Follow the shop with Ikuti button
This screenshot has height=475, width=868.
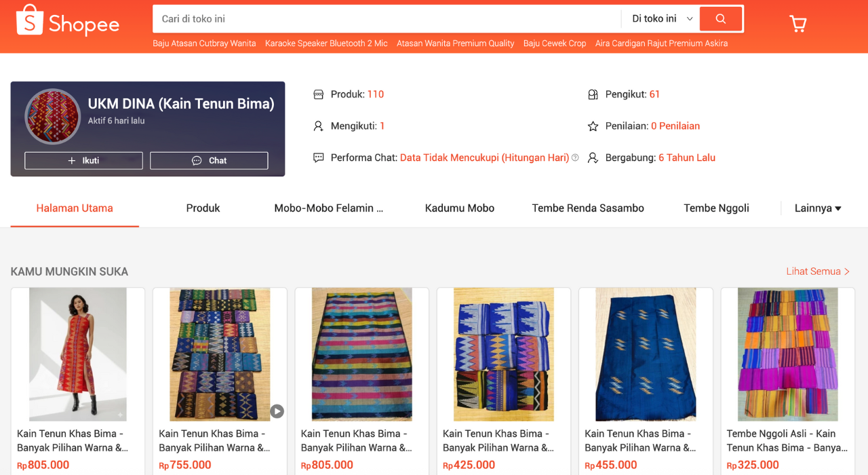click(x=83, y=161)
